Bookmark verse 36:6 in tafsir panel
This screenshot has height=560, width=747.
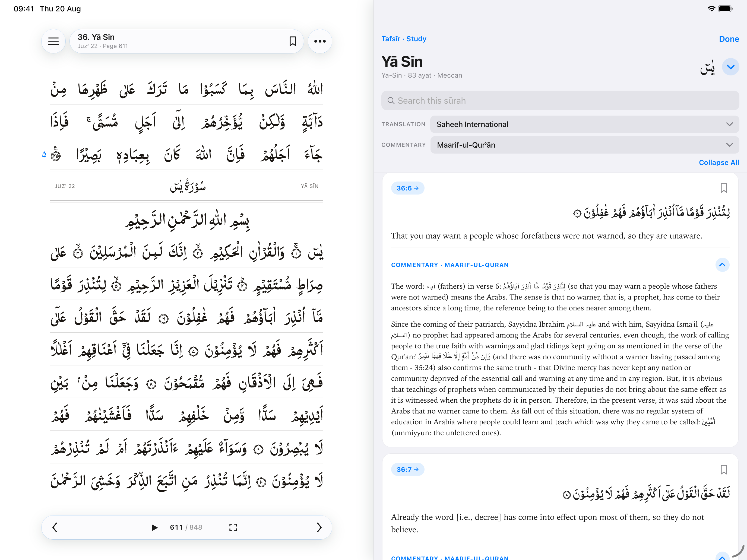pos(723,188)
